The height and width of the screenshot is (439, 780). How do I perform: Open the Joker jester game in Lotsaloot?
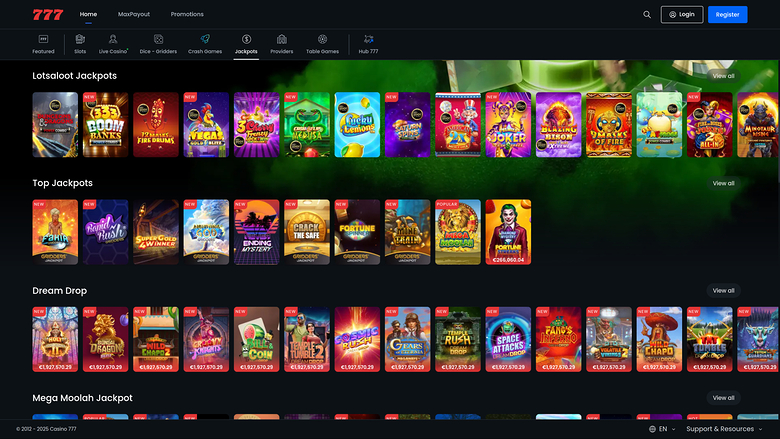pyautogui.click(x=508, y=125)
